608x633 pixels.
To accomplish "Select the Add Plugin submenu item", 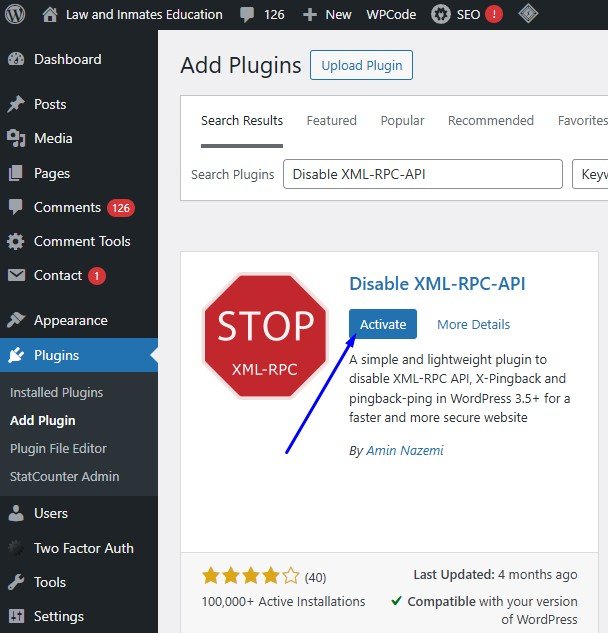I will pos(43,421).
